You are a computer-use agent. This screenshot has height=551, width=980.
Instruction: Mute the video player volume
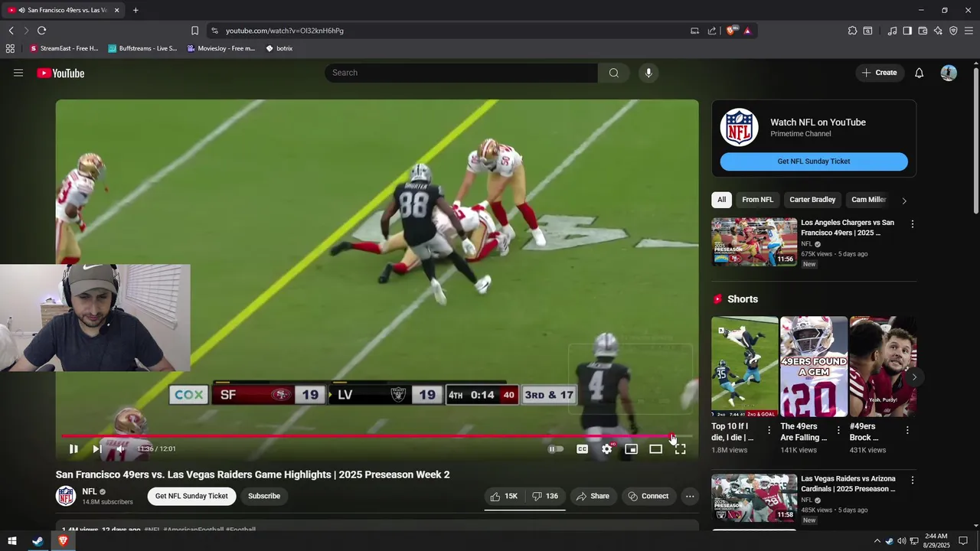(120, 449)
